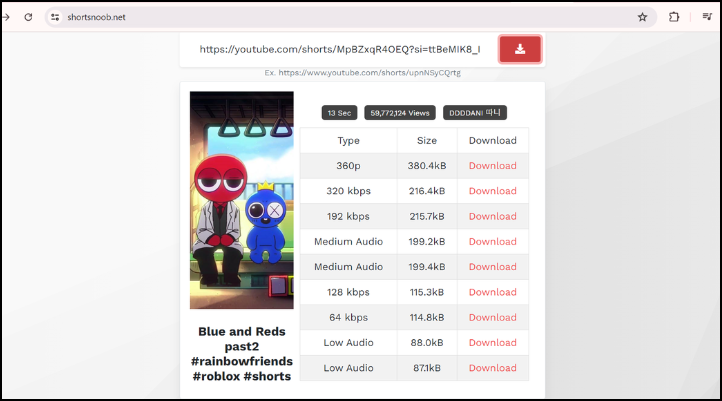This screenshot has width=722, height=401.
Task: Click the 59,772,124 Views badge
Action: click(x=400, y=113)
